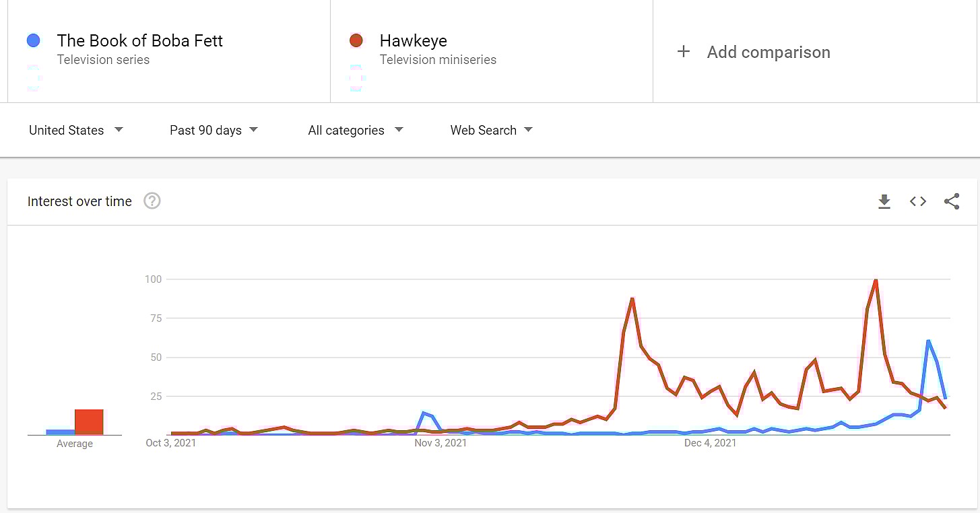Open the Web Search type dropdown

point(491,130)
